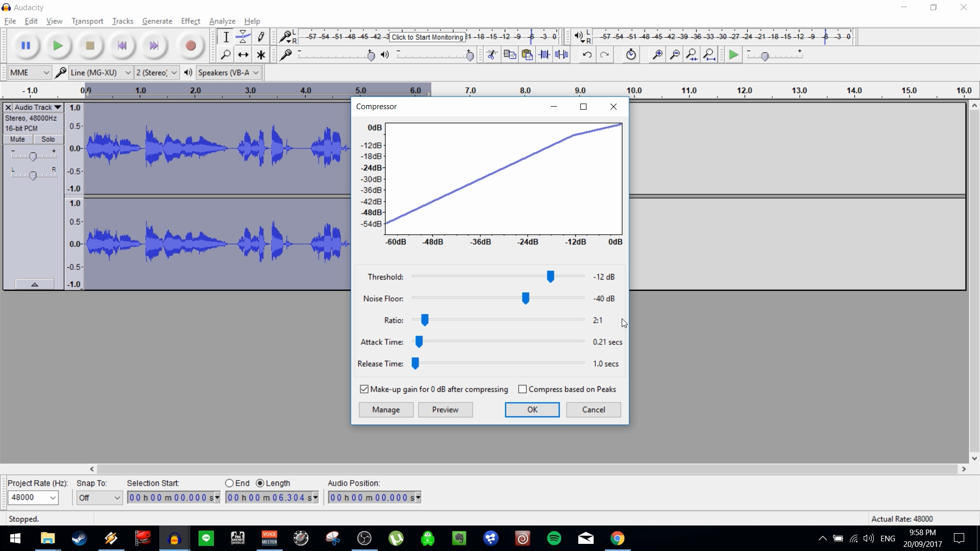Open the Transport menu
Screen dimensions: 980x551
(87, 21)
